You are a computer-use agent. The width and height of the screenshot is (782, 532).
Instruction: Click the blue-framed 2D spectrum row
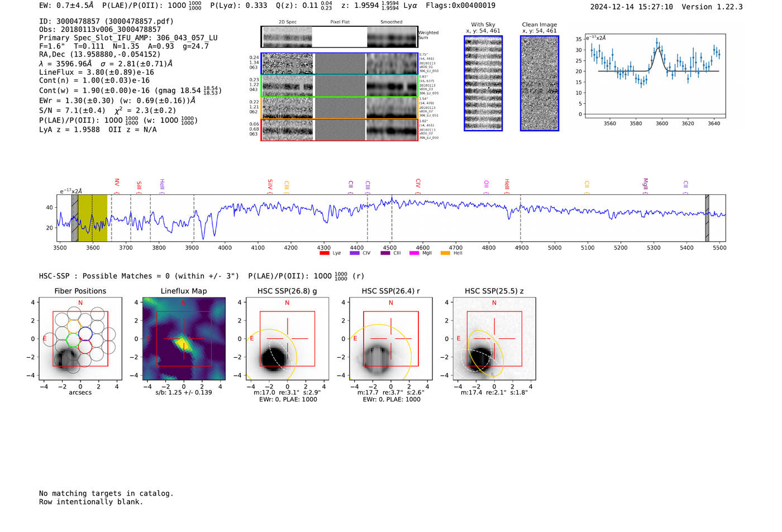[x=340, y=64]
